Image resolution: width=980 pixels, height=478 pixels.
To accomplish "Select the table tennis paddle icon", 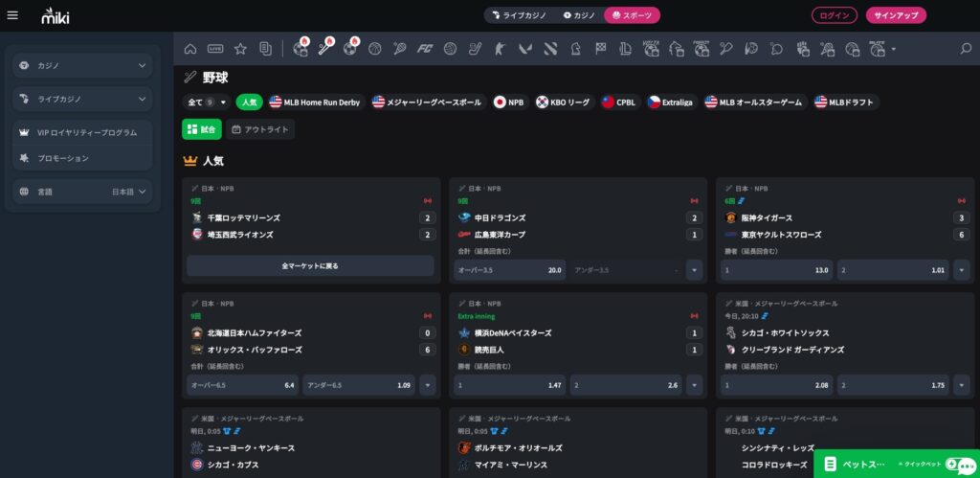I will 776,49.
